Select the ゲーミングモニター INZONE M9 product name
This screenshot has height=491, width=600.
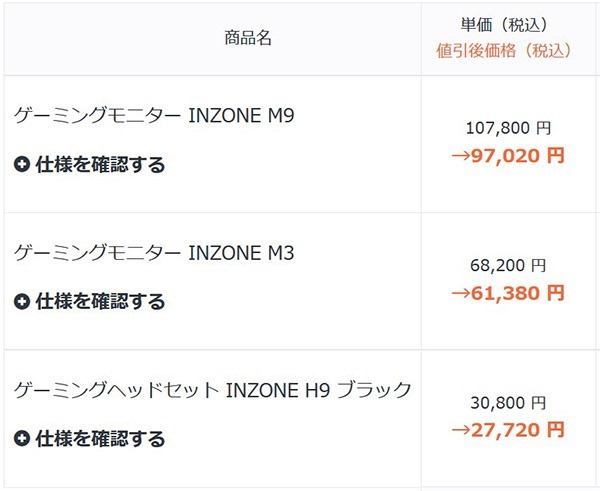154,116
